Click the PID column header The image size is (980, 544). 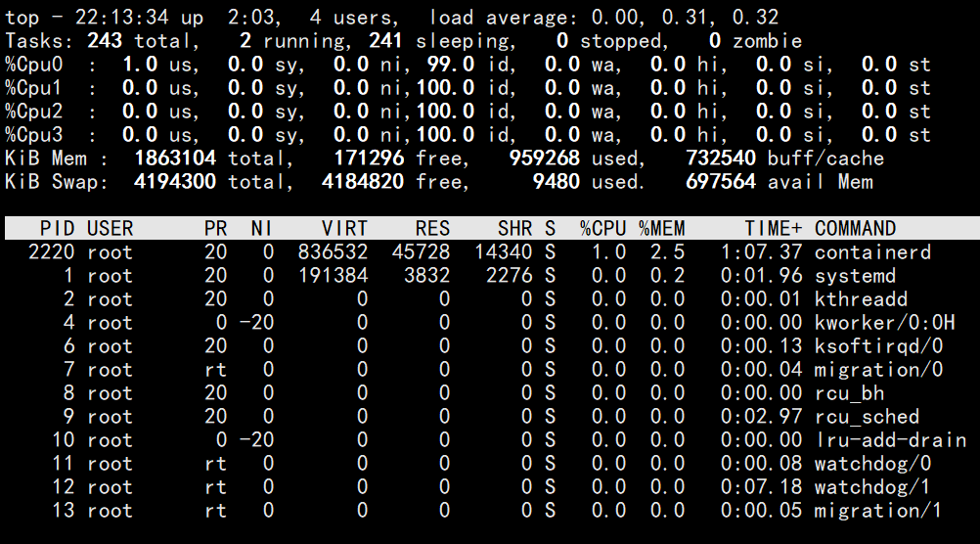click(58, 229)
